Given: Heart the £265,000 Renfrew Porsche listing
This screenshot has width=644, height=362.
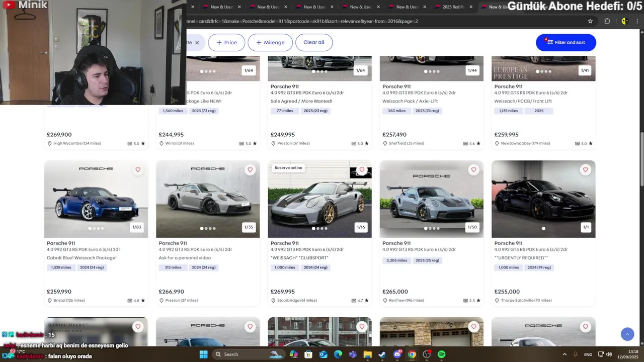Looking at the screenshot, I should 473,170.
